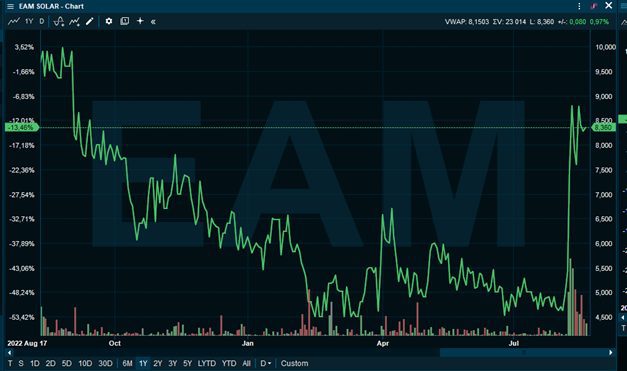
Task: Click the EAM SOLAR - Chart title
Action: click(x=51, y=6)
